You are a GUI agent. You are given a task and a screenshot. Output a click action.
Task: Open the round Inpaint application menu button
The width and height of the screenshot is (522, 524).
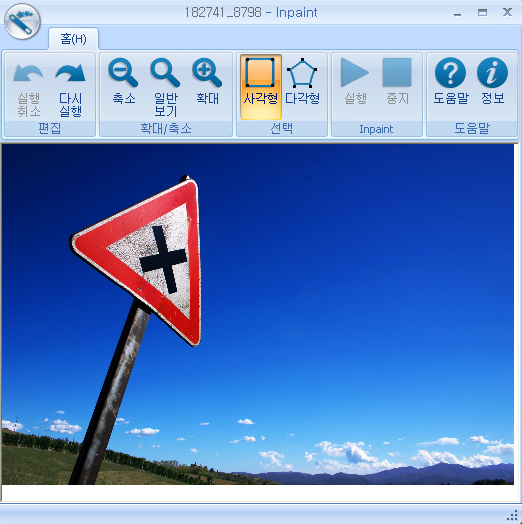[22, 21]
